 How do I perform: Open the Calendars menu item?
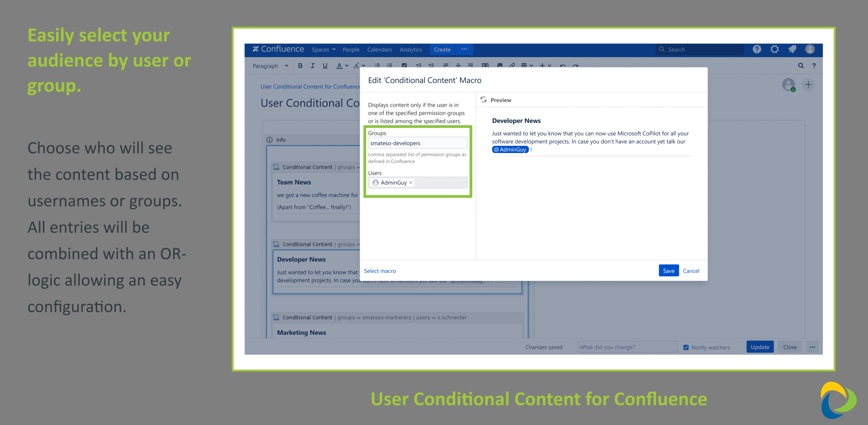point(379,50)
